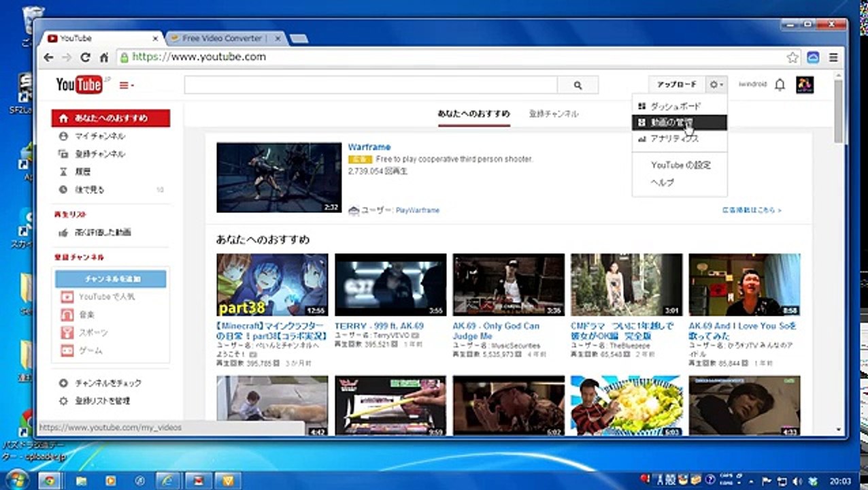Choose YouTube の設定 menu entry

pos(680,165)
